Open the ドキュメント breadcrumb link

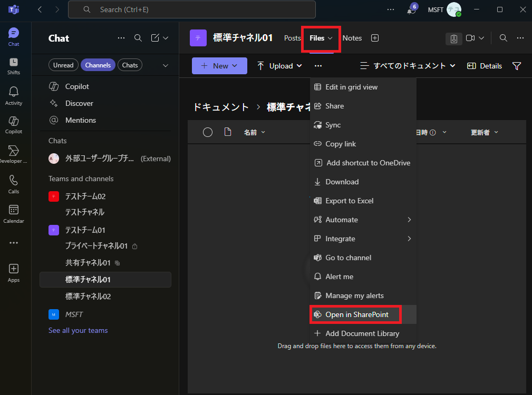[221, 107]
